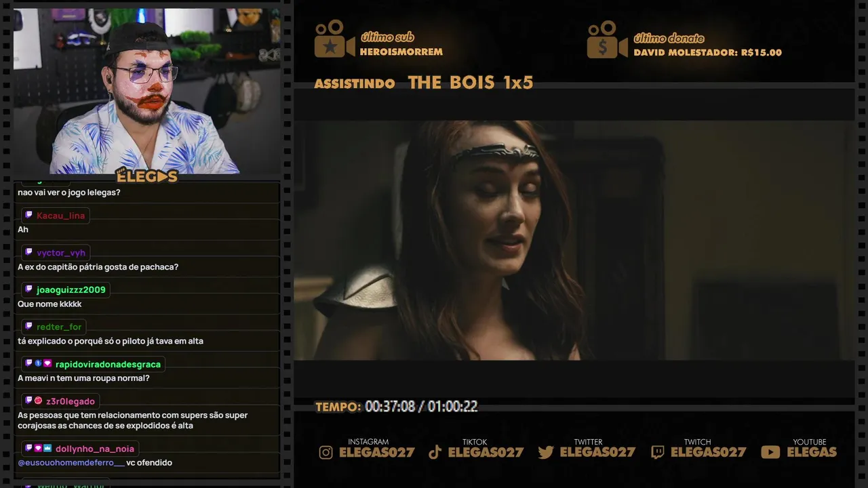Click TikTok handle ELEGAS027

click(486, 452)
